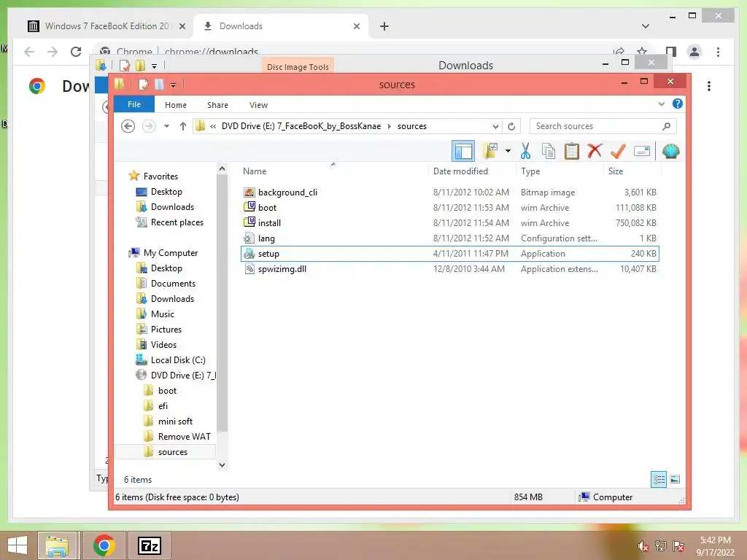The height and width of the screenshot is (560, 747).
Task: Open the View ribbon tab
Action: click(x=258, y=105)
